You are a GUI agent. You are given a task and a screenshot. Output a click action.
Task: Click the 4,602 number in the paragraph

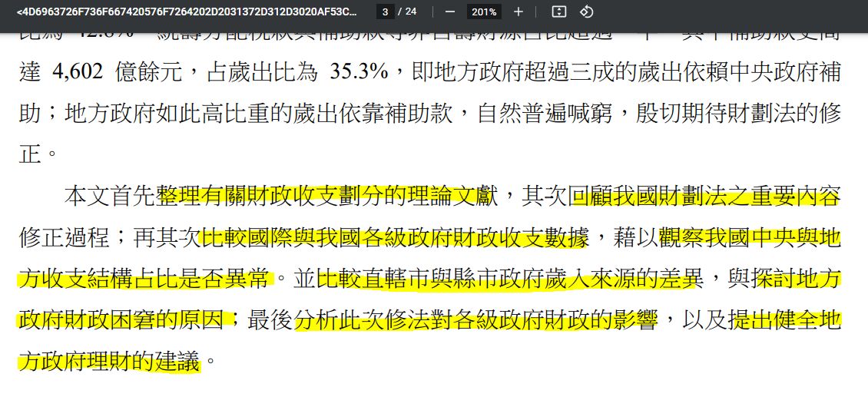(78, 72)
